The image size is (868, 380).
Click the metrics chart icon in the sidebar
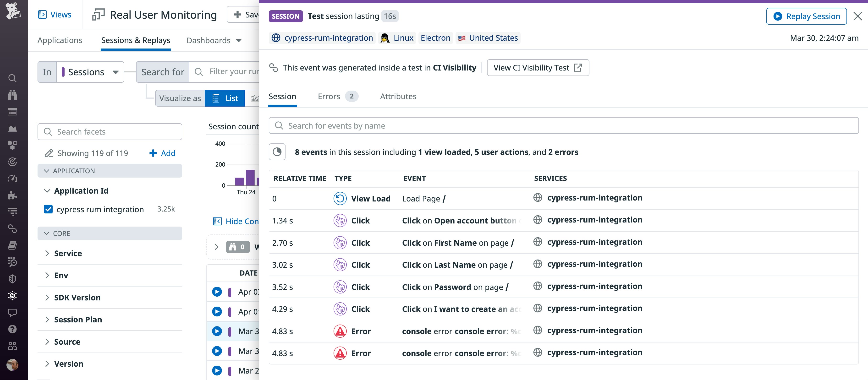click(x=12, y=128)
